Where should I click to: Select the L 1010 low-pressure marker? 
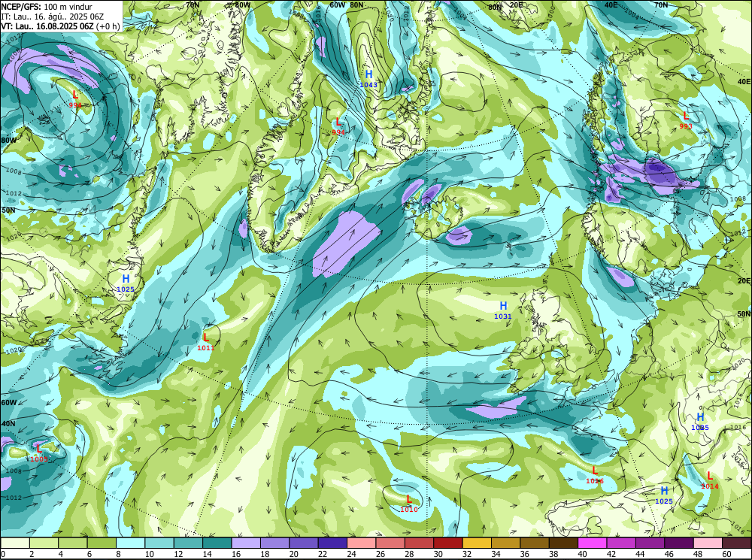[x=408, y=504]
